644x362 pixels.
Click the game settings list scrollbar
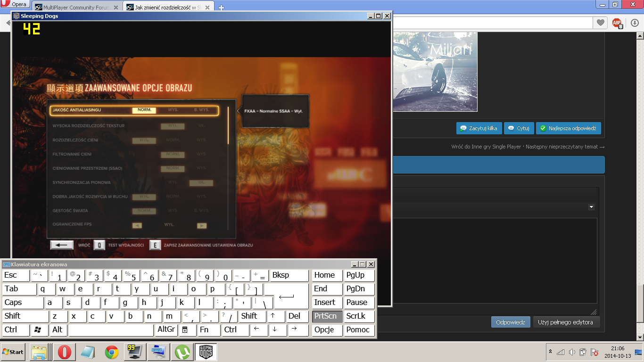pyautogui.click(x=228, y=125)
